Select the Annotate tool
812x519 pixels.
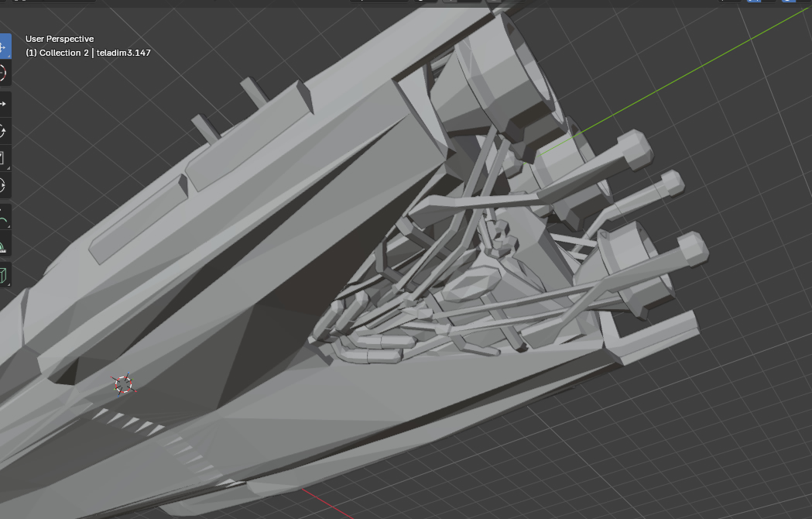tap(4, 217)
